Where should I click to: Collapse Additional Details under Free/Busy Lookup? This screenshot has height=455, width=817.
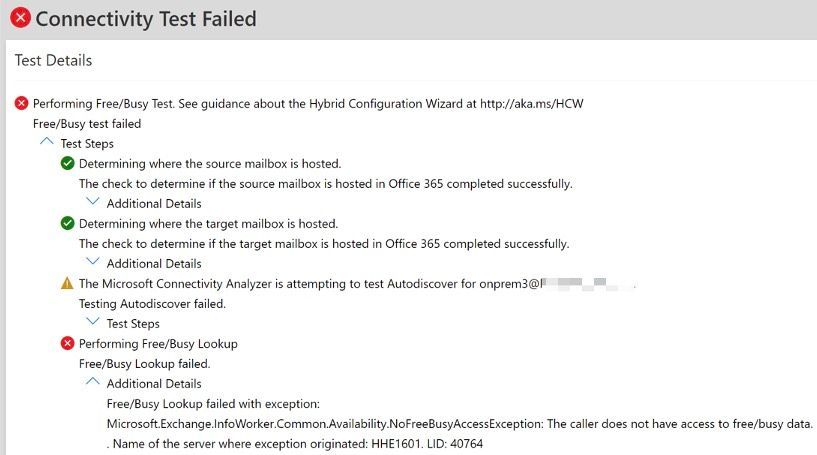(x=93, y=383)
